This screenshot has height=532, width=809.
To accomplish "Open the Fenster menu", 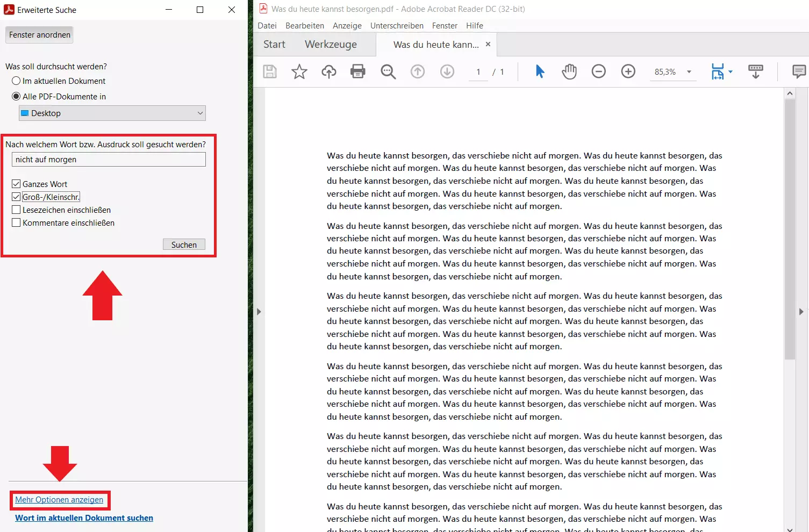I will click(445, 26).
